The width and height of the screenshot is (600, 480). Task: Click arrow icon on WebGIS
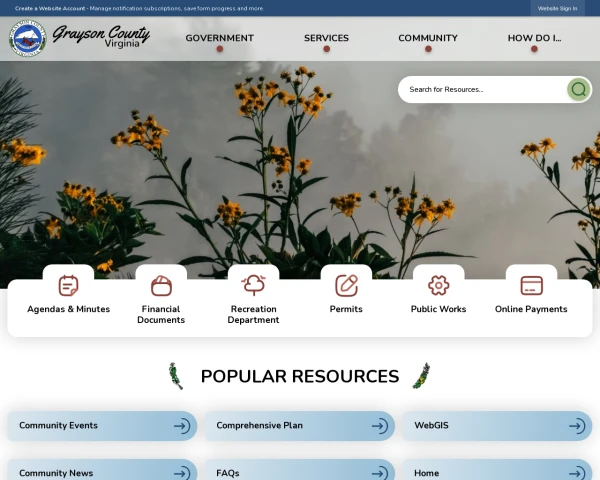pos(577,426)
